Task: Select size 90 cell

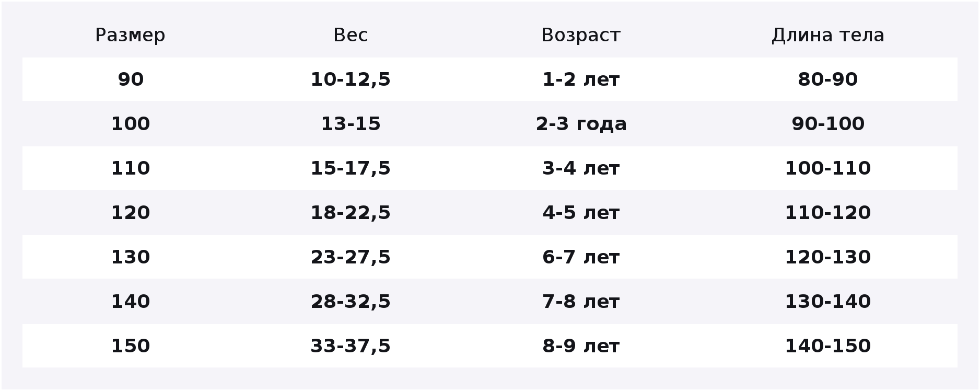Action: coord(131,79)
